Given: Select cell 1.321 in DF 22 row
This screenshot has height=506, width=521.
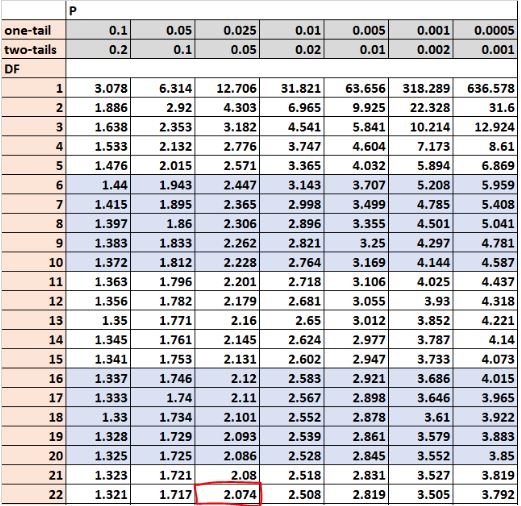Looking at the screenshot, I should [x=98, y=494].
